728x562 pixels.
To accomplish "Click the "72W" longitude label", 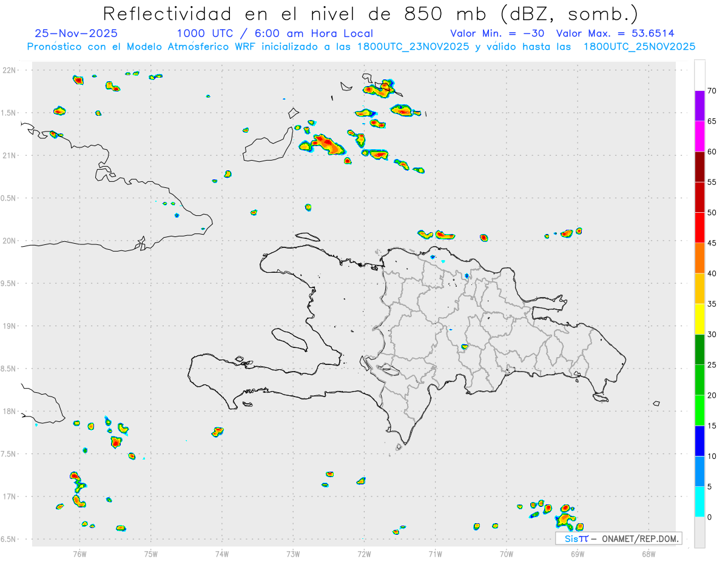I will 365,553.
